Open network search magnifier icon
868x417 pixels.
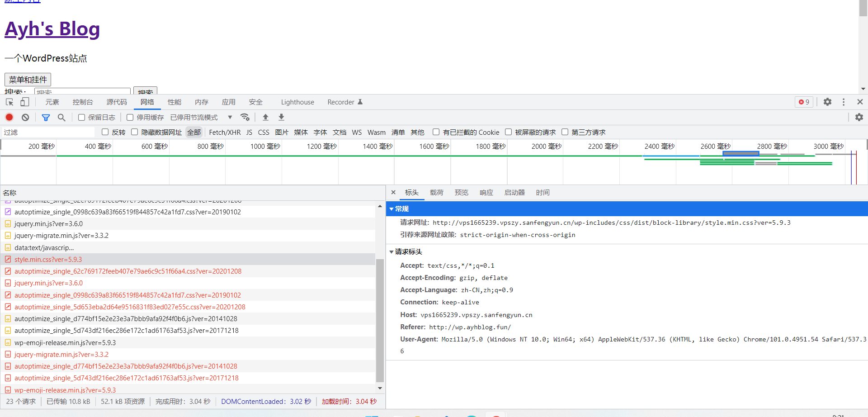(x=61, y=118)
